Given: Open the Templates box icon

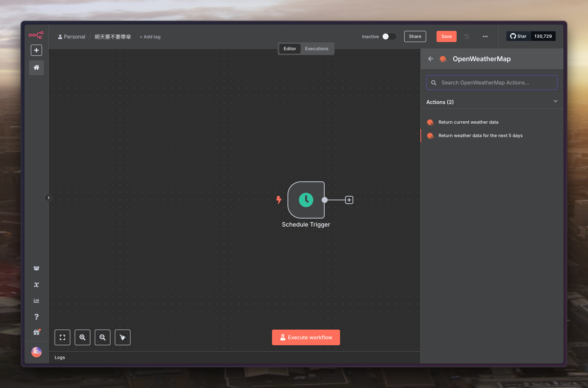Looking at the screenshot, I should point(36,268).
